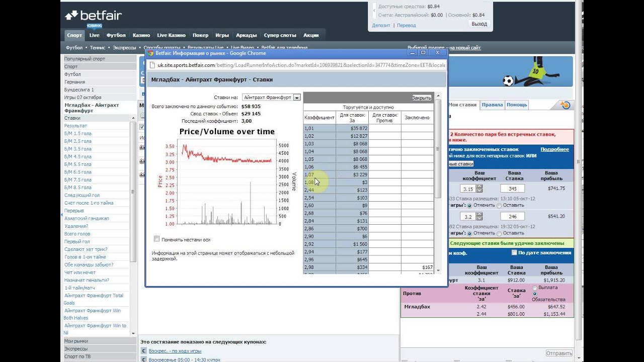Open 'Азиатский гандикап' market
The height and width of the screenshot is (362, 644).
point(87,218)
